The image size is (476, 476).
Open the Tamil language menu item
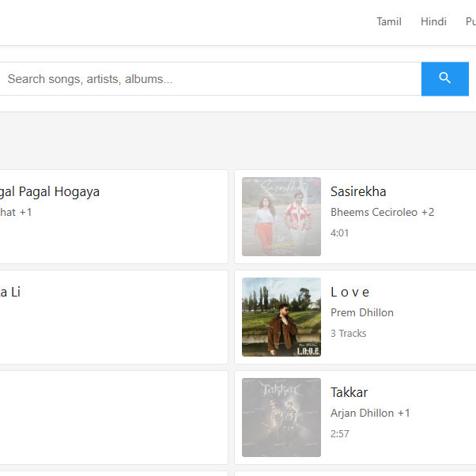click(389, 21)
